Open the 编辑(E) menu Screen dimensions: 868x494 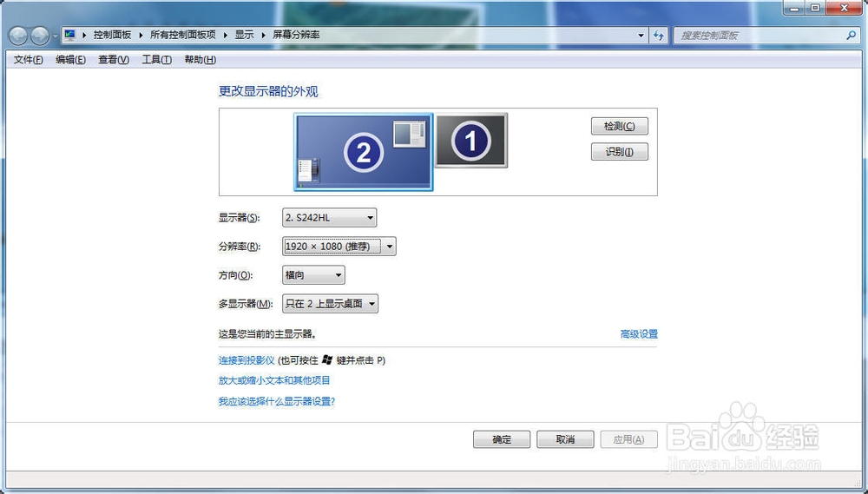point(70,59)
